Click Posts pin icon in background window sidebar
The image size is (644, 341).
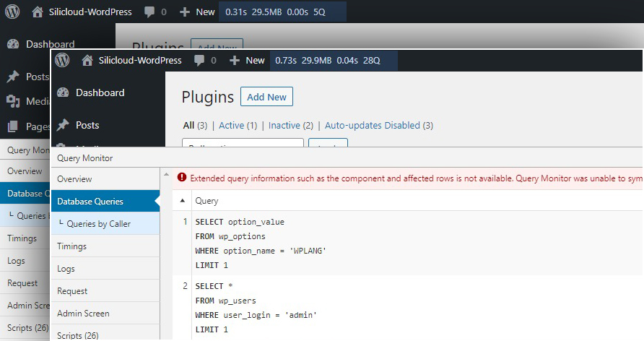(13, 77)
